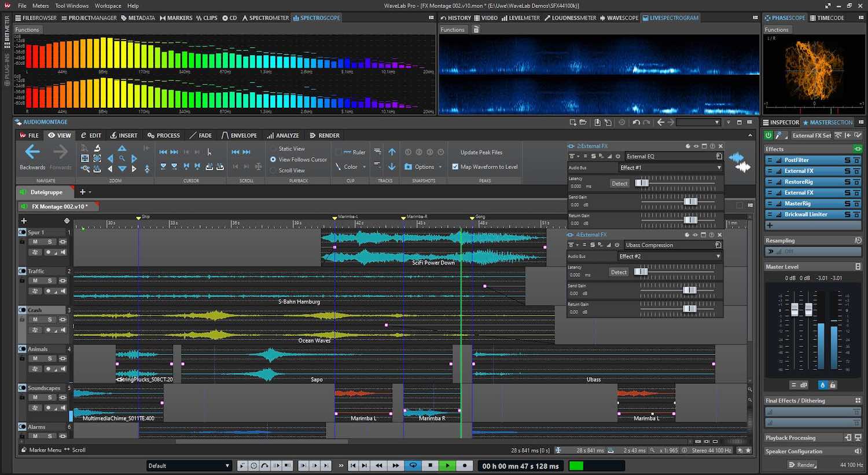868x475 pixels.
Task: Switch to the Analyze ribbon tab
Action: click(283, 136)
